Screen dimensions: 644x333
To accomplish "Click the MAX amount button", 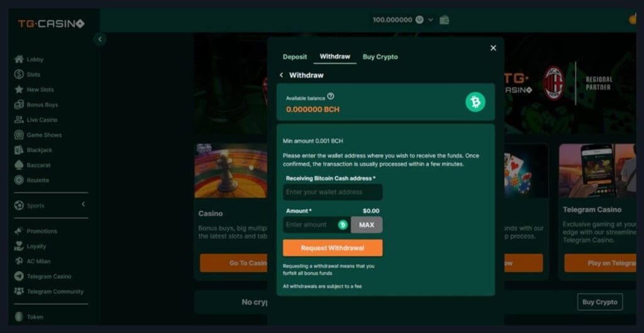I will [367, 225].
